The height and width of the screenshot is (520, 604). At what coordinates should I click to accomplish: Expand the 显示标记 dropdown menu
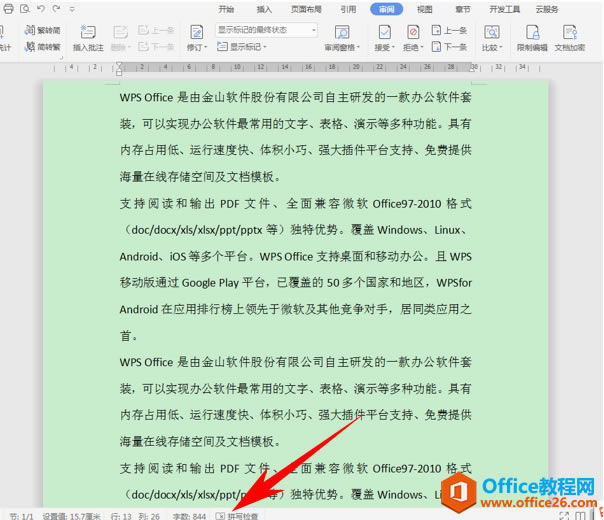coord(242,47)
